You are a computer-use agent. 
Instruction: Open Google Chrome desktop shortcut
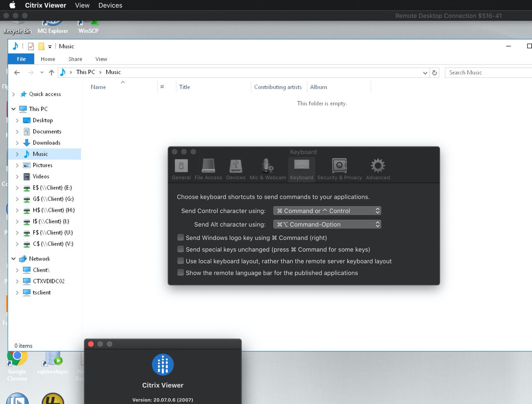point(17,366)
